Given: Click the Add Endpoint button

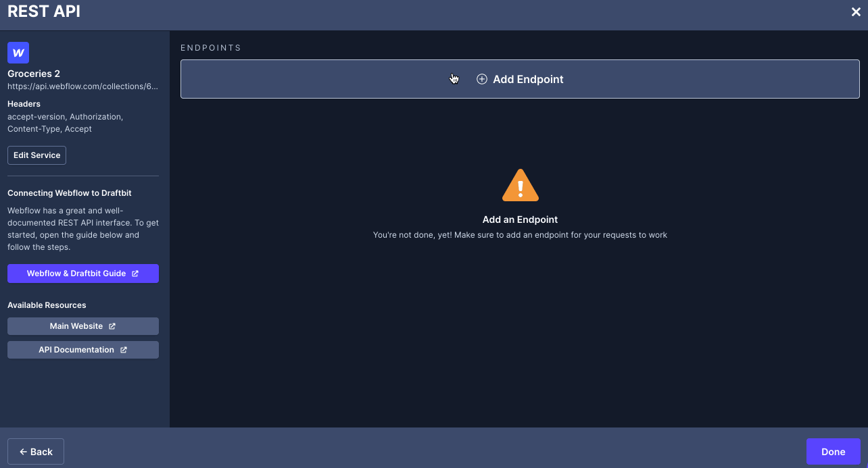Looking at the screenshot, I should coord(520,79).
